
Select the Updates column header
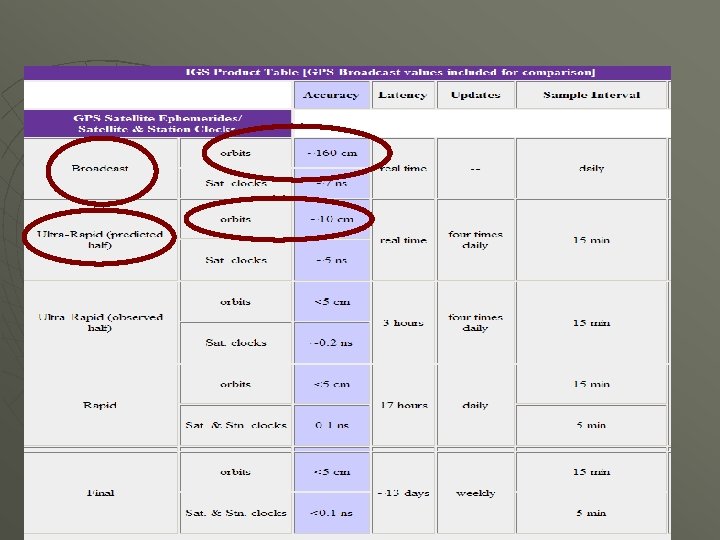point(476,95)
